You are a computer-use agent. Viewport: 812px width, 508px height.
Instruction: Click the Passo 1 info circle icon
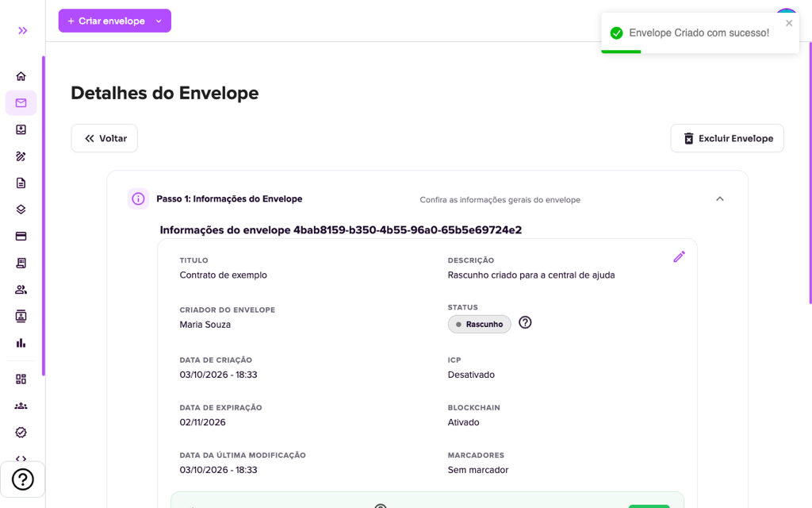click(x=138, y=198)
